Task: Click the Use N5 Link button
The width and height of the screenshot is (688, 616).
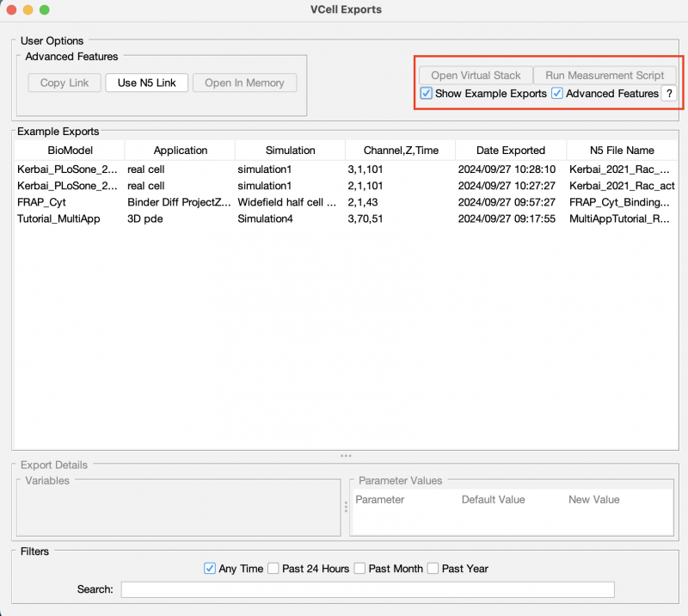Action: coord(146,83)
